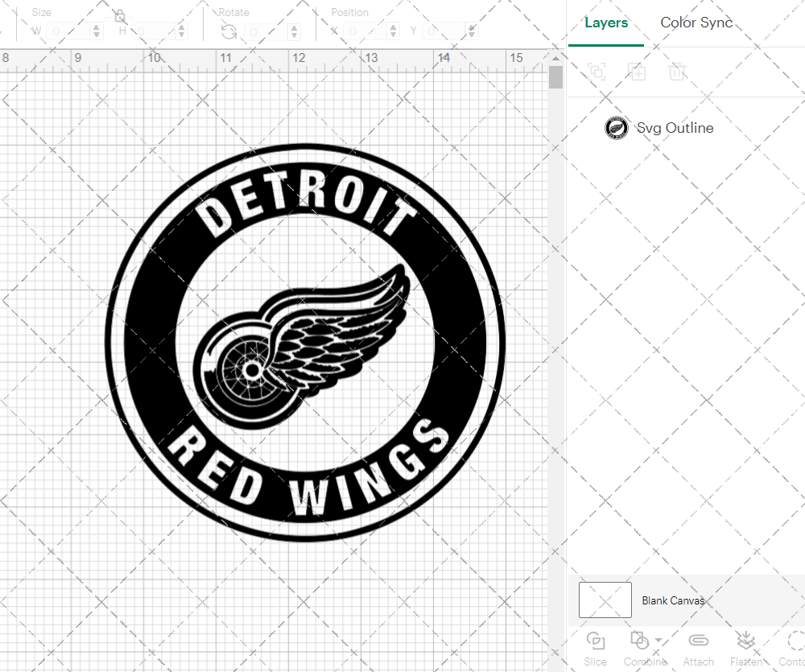
Task: Click the Combine tool icon
Action: [640, 640]
